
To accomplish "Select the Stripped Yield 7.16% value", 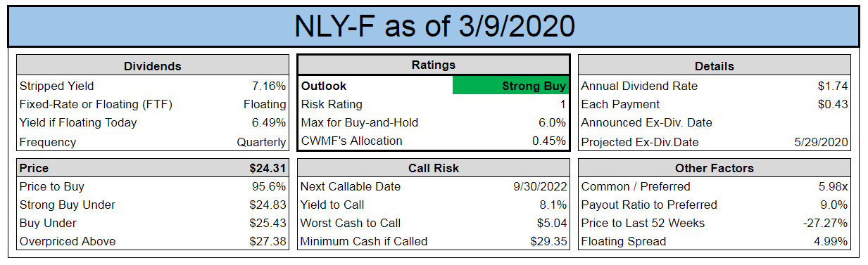I will click(x=270, y=86).
